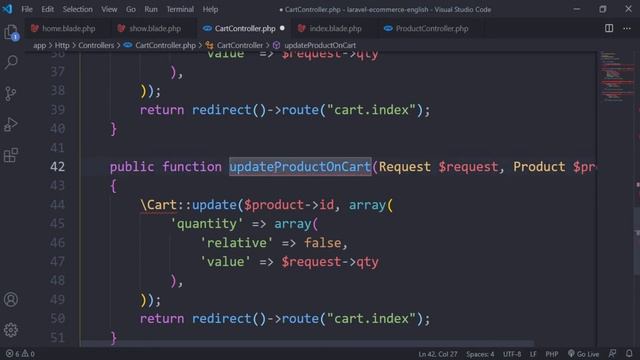This screenshot has height=360, width=640.
Task: Change the UTF-8 encoding selector
Action: click(512, 354)
